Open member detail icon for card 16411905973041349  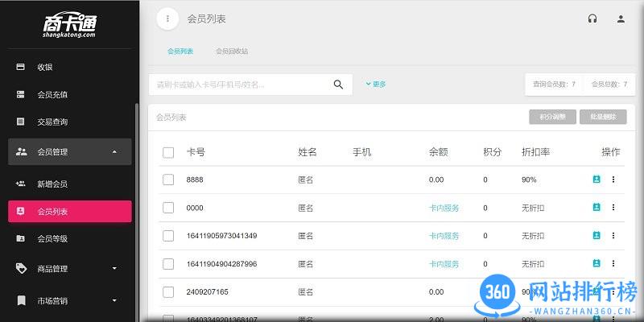(x=597, y=235)
